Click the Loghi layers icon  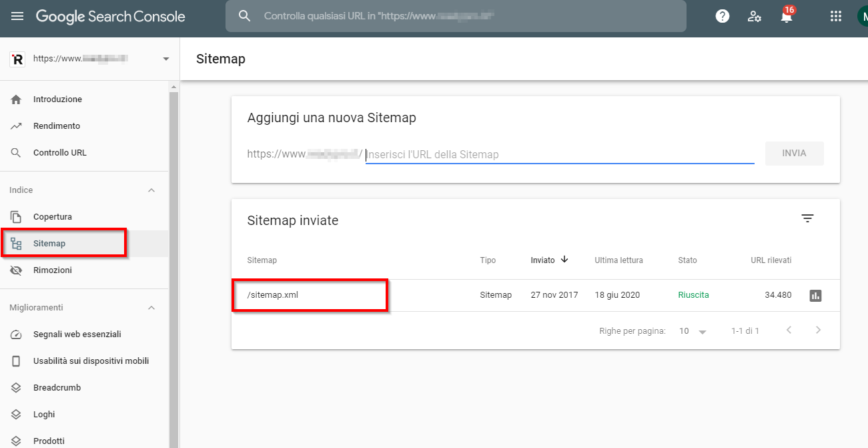pos(17,415)
